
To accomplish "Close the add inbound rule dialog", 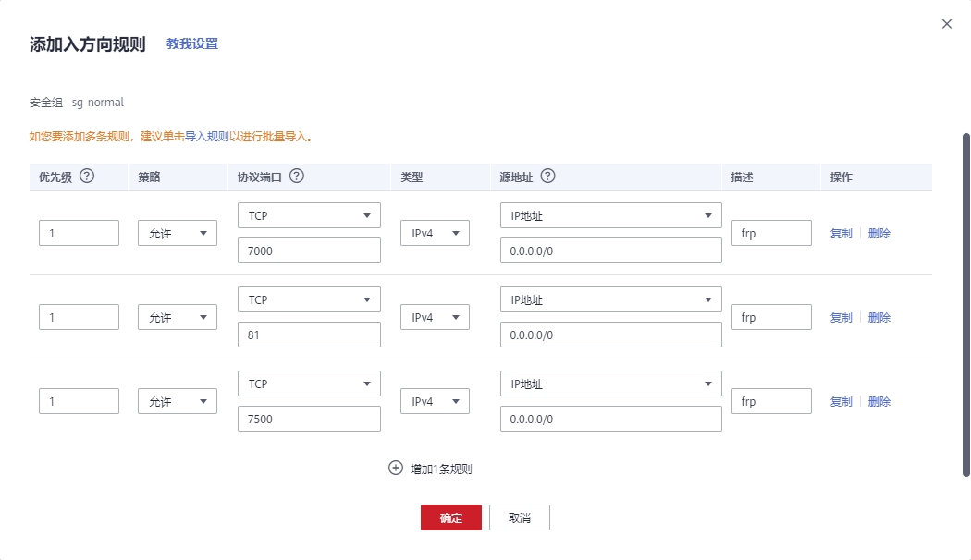I will tap(946, 24).
